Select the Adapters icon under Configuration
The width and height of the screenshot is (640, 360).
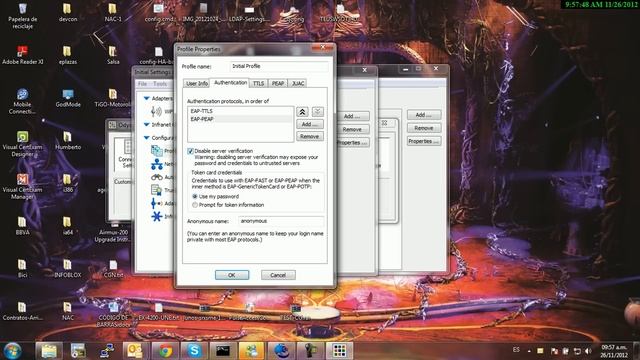[x=156, y=203]
